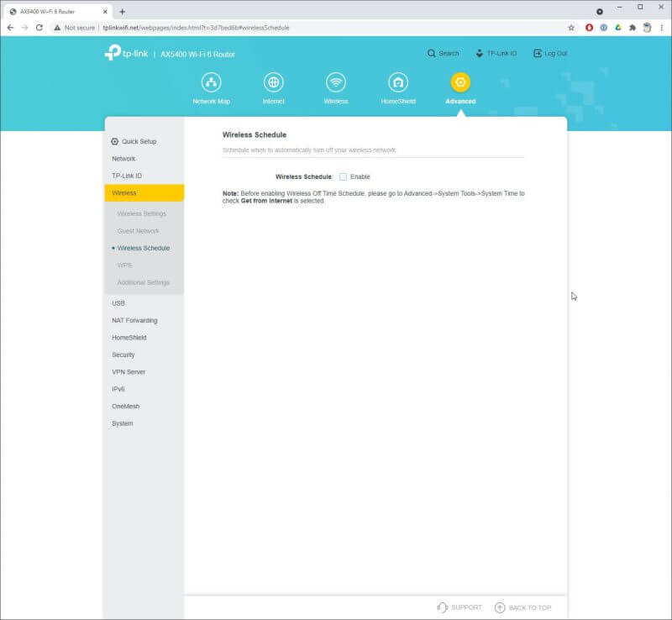This screenshot has height=620, width=672.
Task: Open the Chrome three-dot menu
Action: click(x=662, y=28)
